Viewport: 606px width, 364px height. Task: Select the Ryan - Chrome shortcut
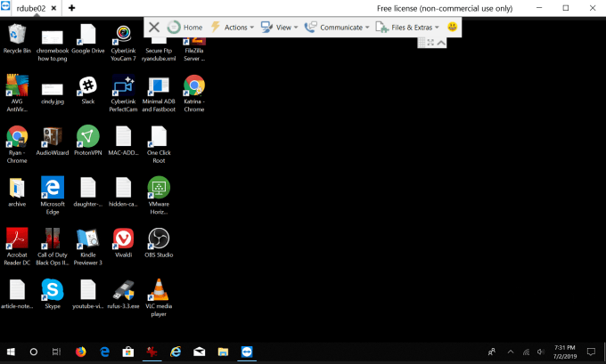17,144
